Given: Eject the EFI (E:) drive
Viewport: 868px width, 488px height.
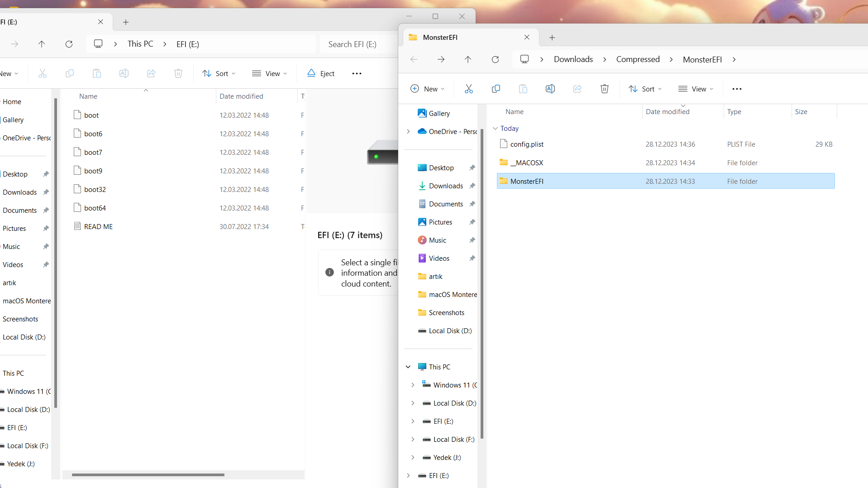Looking at the screenshot, I should 321,73.
